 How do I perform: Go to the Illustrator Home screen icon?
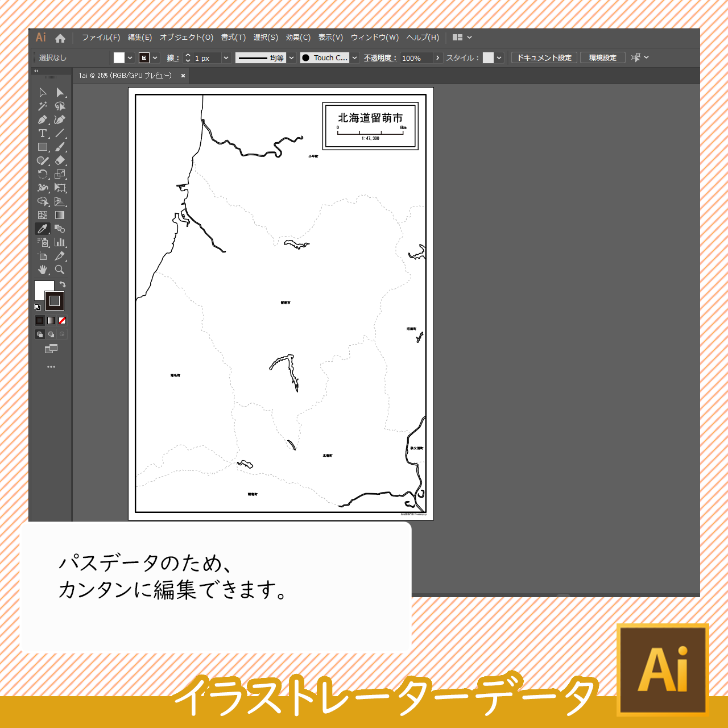(x=60, y=38)
